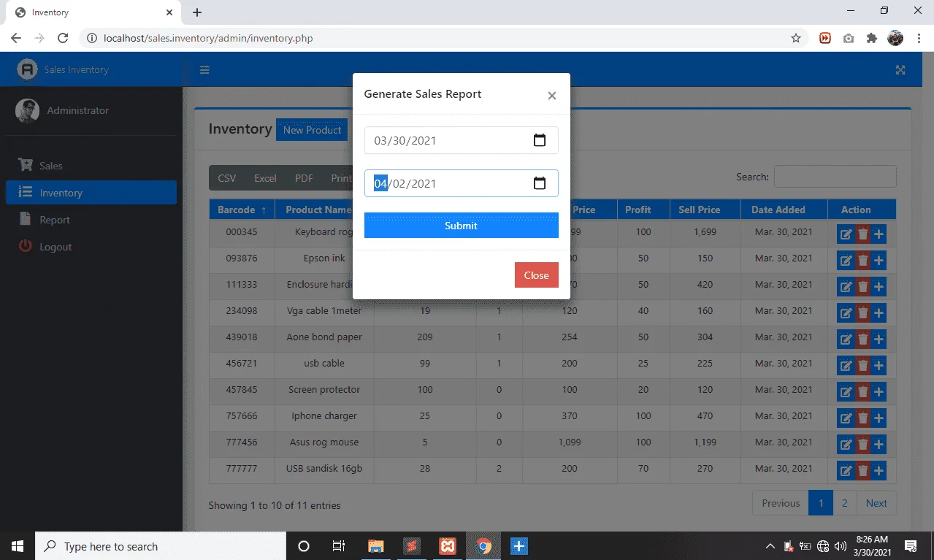Viewport: 934px width, 560px height.
Task: Open Report from the sidebar
Action: point(91,220)
